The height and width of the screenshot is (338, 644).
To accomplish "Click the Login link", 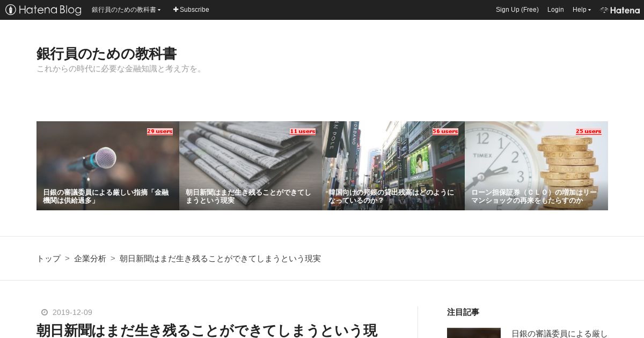I will [x=555, y=10].
